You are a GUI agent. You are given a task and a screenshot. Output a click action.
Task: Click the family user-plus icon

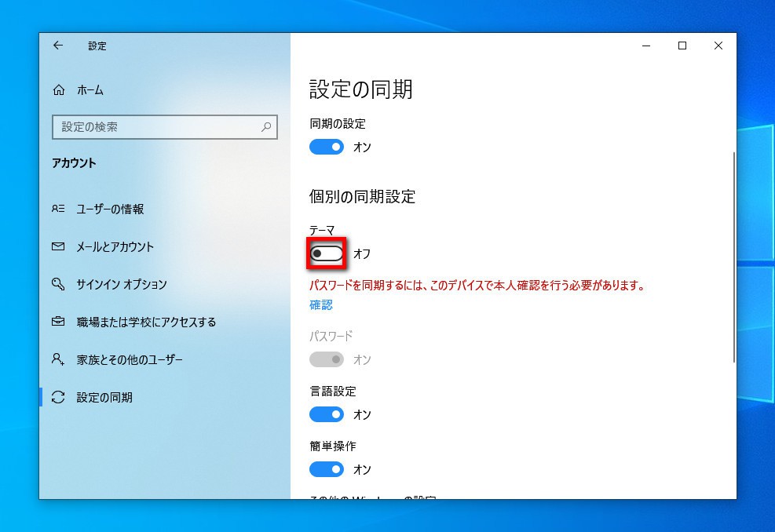58,359
